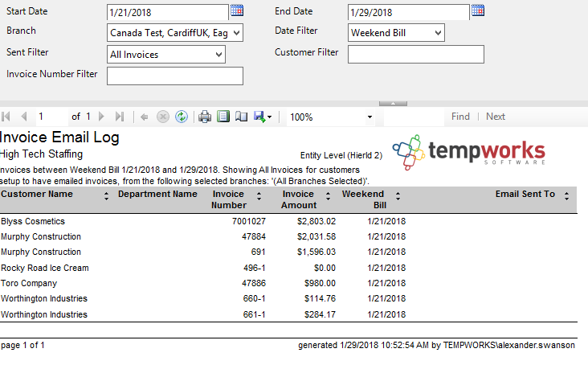Open the Branch dropdown
The height and width of the screenshot is (365, 588).
click(x=236, y=33)
